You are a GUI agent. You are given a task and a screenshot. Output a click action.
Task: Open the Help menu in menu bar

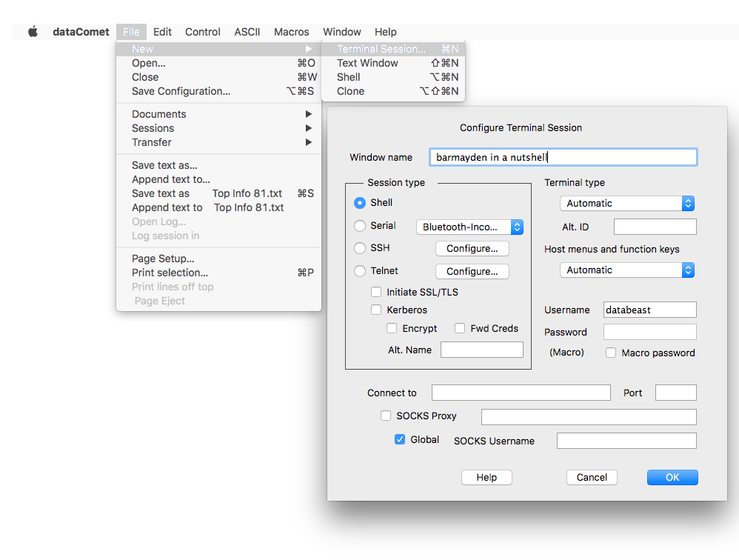coord(386,32)
